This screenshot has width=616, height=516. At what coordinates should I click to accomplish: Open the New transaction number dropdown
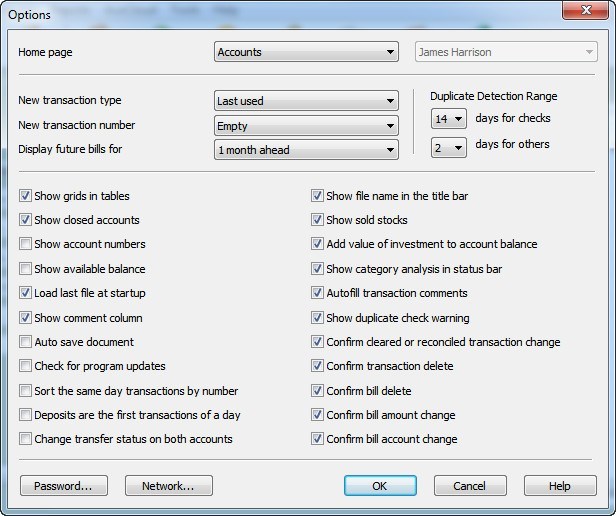click(x=307, y=126)
